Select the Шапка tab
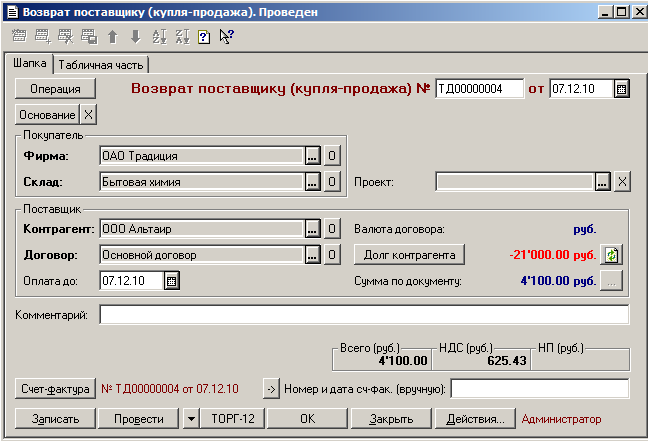The height and width of the screenshot is (441, 648). [29, 64]
